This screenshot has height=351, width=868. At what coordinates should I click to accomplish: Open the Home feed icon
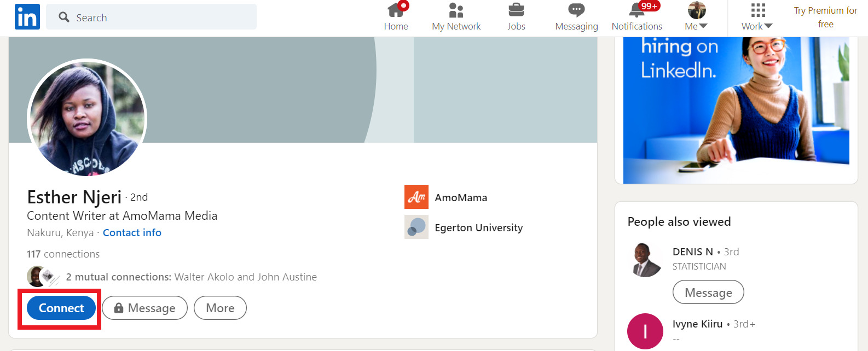[396, 11]
